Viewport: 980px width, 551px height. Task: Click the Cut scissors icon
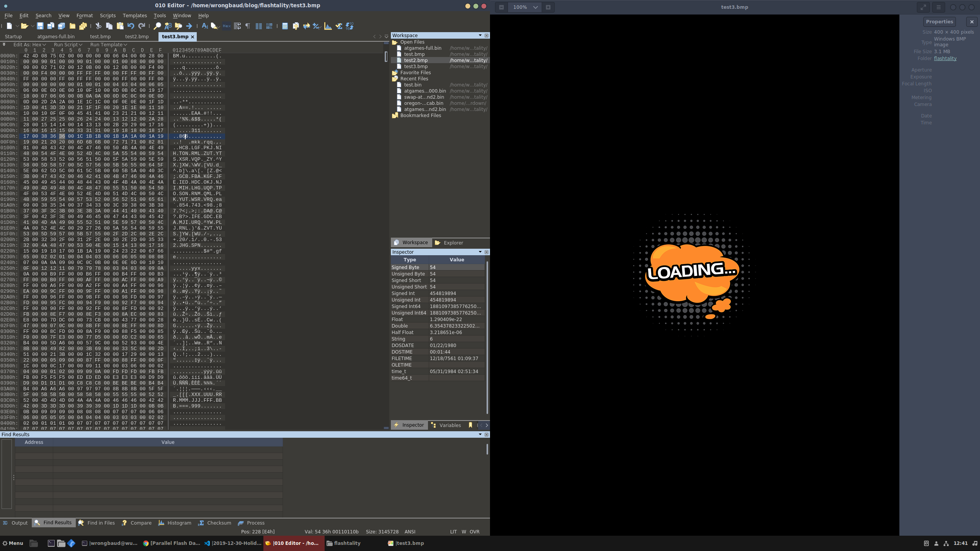(x=98, y=26)
